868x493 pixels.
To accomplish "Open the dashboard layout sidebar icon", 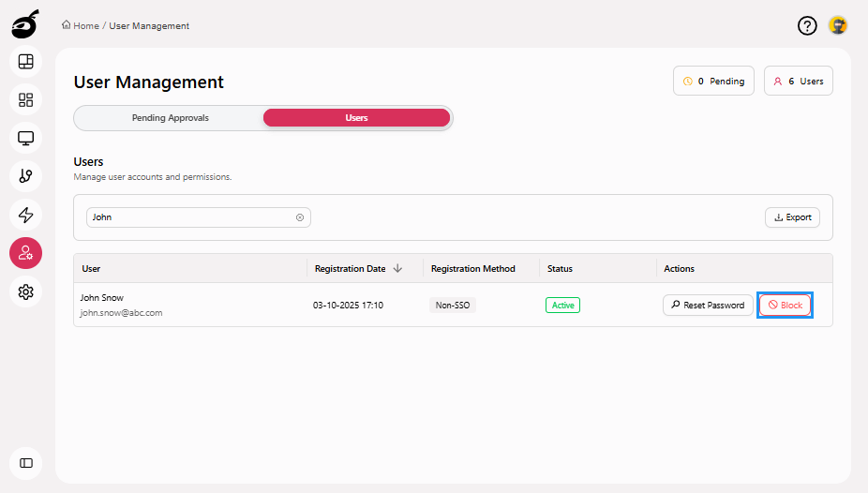I will point(25,62).
